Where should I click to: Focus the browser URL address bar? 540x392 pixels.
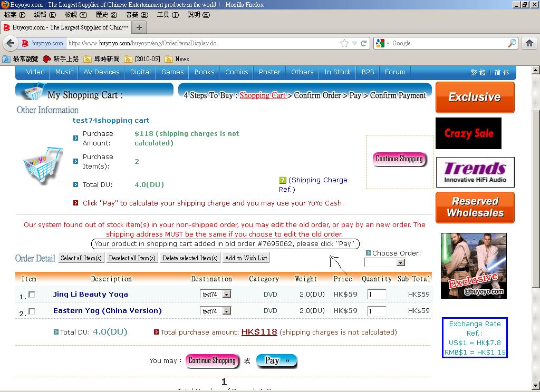[x=202, y=43]
